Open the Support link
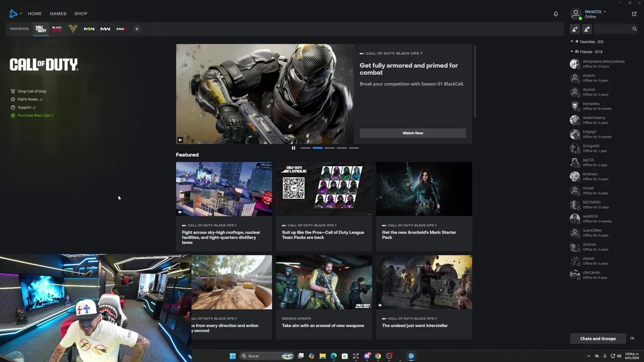The width and height of the screenshot is (644, 362). 23,107
